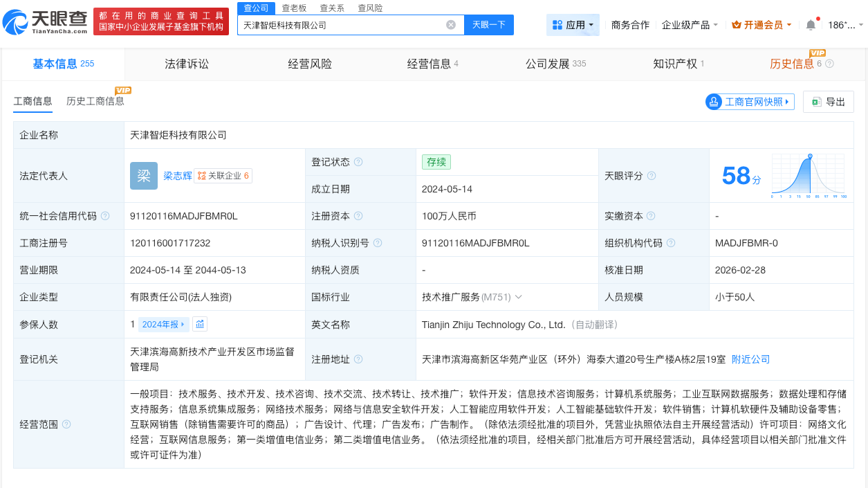Select the 历史工商信息 sub-tab
Viewport: 868px width, 488px height.
(x=95, y=101)
